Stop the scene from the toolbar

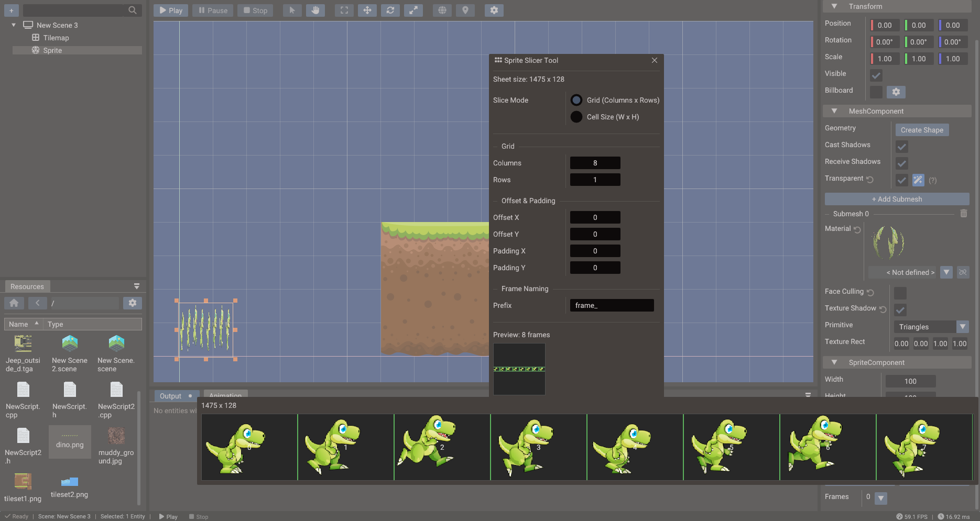pos(255,10)
